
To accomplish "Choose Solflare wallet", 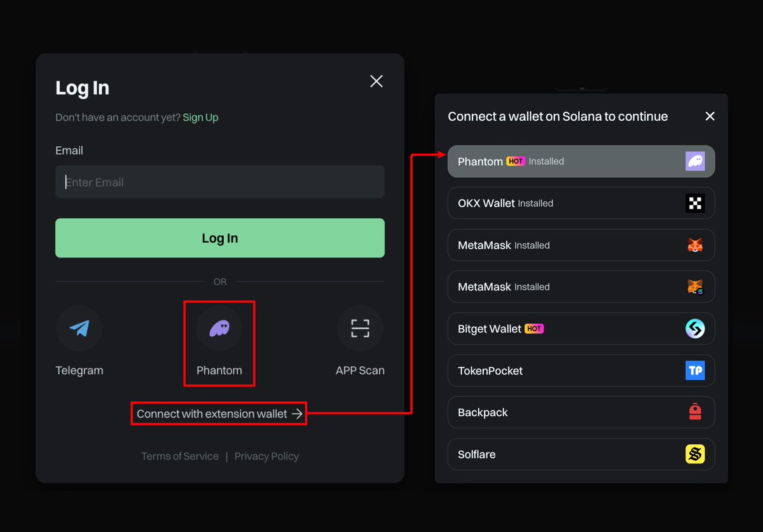I will click(581, 455).
